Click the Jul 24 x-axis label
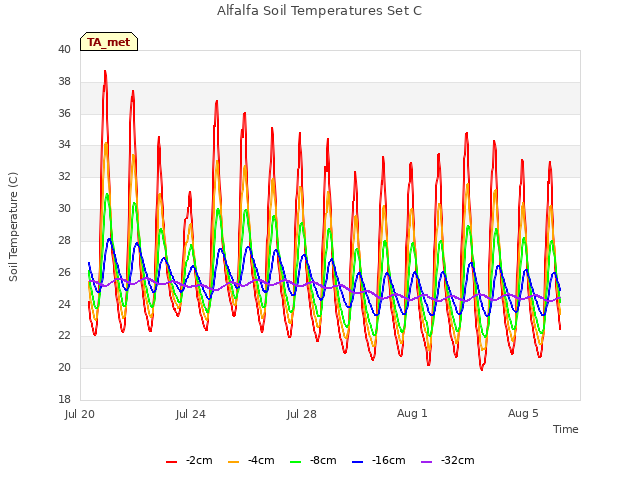 191,414
